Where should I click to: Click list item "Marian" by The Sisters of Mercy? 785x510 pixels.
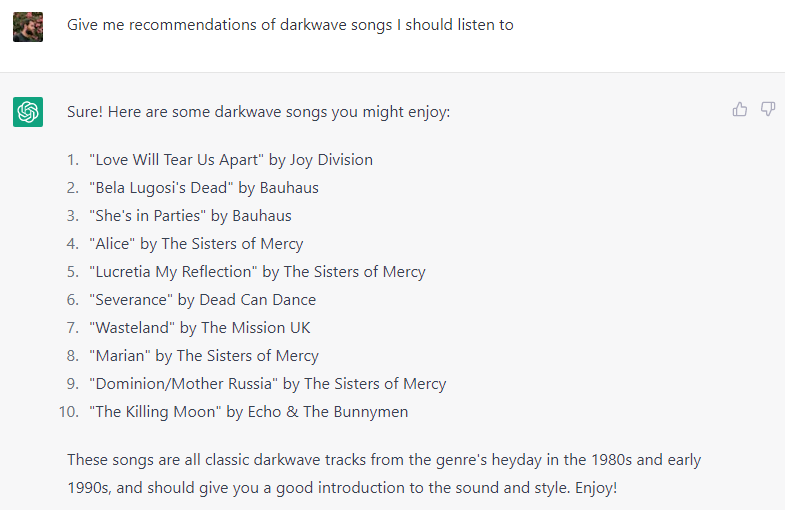pyautogui.click(x=204, y=356)
